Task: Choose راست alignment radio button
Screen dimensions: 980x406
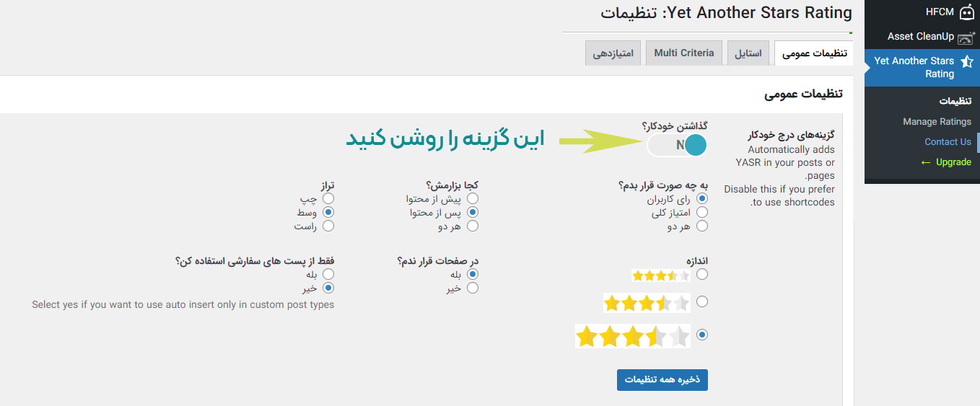Action: [x=328, y=226]
